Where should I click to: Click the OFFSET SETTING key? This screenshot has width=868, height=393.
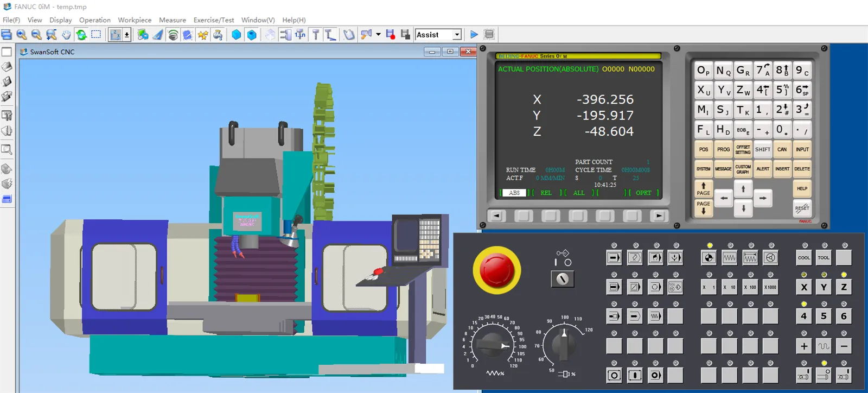(743, 149)
